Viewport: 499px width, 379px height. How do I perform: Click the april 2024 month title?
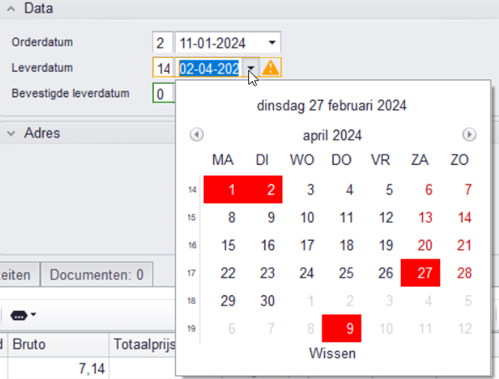(x=332, y=135)
